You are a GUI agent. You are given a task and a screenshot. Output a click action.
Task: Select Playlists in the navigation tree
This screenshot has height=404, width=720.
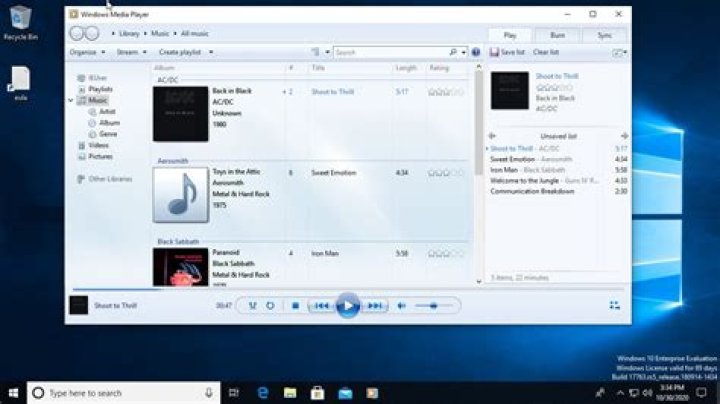[x=100, y=89]
